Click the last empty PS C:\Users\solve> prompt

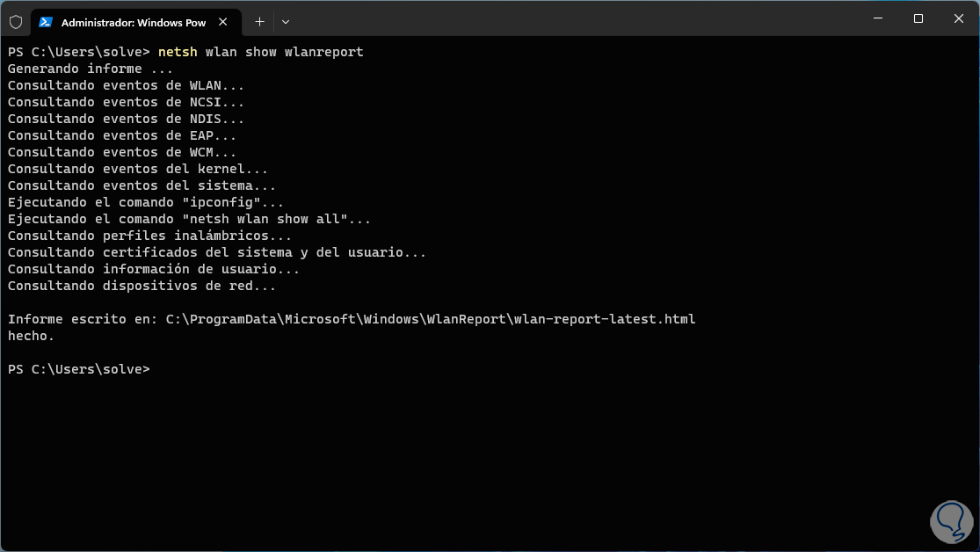[x=79, y=369]
